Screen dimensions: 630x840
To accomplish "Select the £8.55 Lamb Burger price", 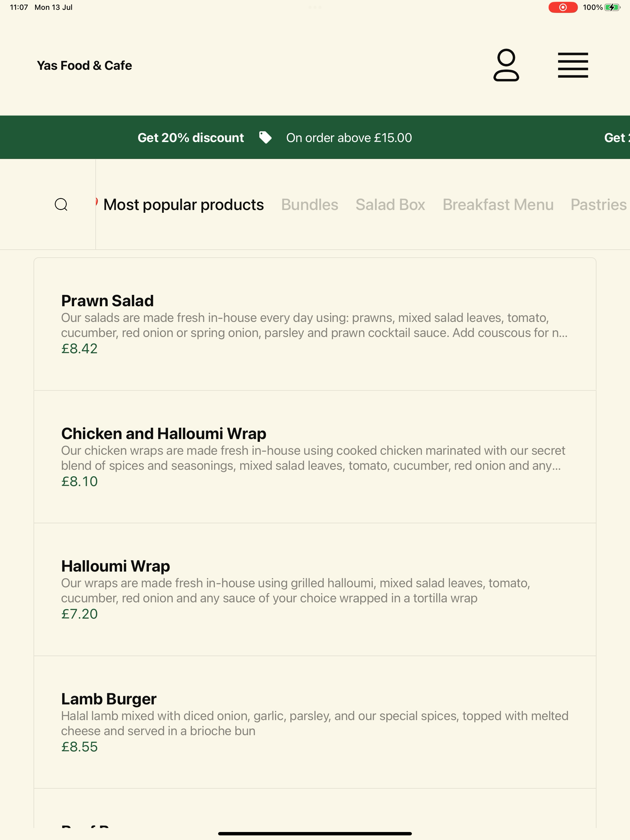I will [x=79, y=747].
